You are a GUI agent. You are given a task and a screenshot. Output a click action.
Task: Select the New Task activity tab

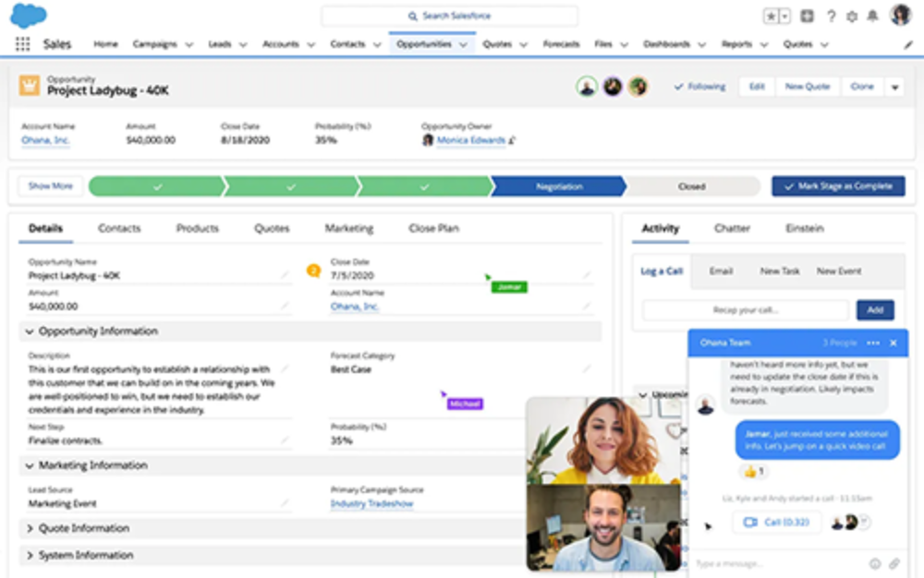tap(780, 271)
